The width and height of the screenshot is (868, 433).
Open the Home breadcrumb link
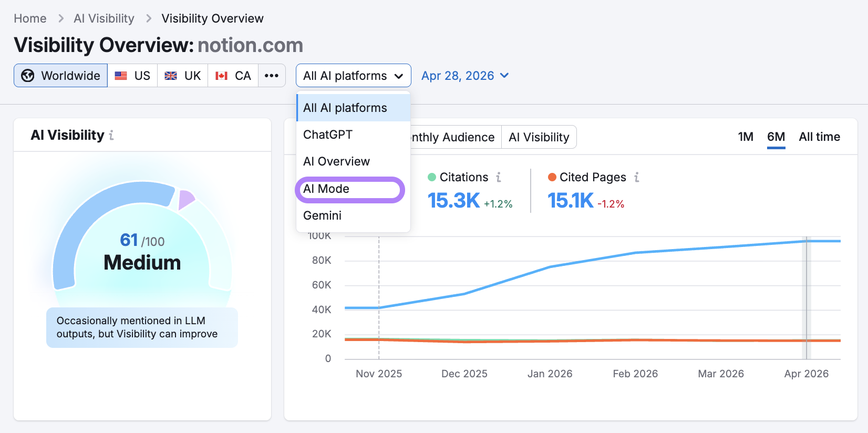pos(30,18)
